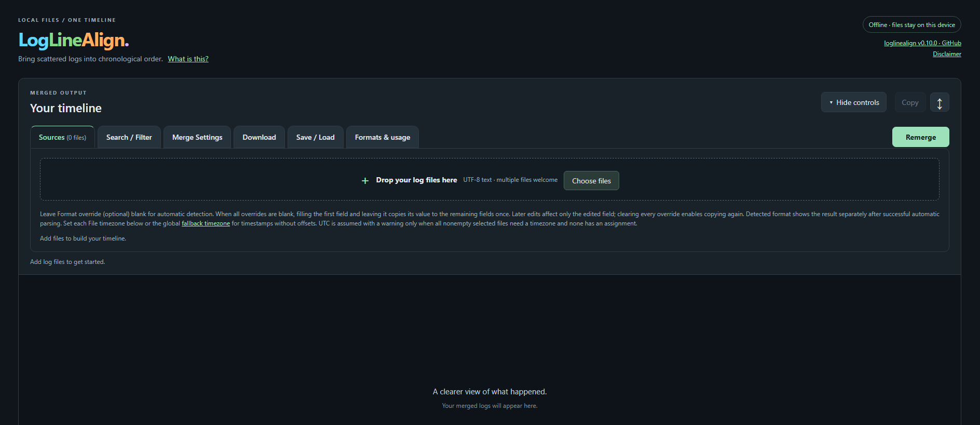Viewport: 980px width, 425px height.
Task: Click the vertical expand arrows icon
Action: 940,102
